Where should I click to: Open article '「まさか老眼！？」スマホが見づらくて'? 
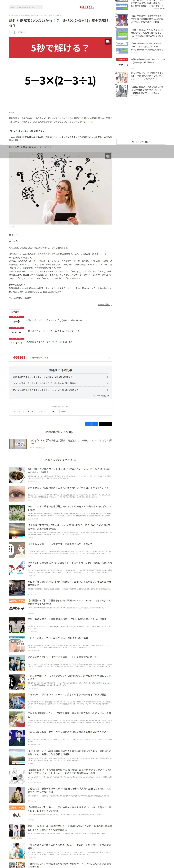pyautogui.click(x=69, y=678)
